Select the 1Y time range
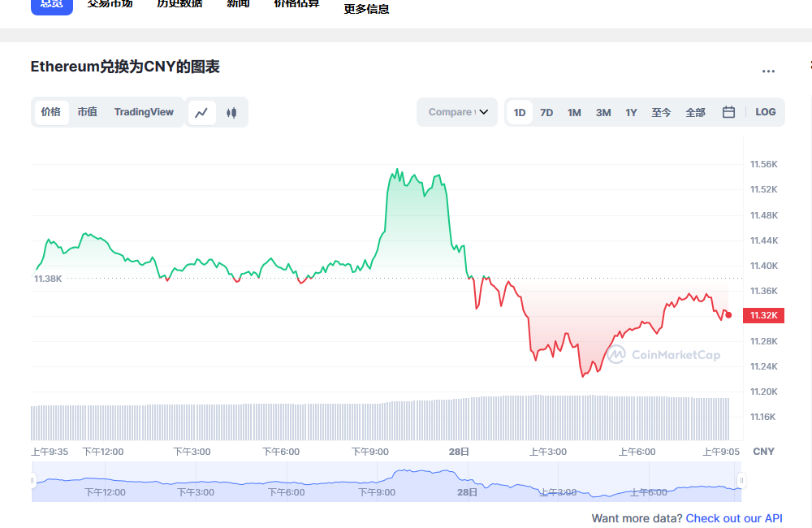The height and width of the screenshot is (528, 812). 631,112
